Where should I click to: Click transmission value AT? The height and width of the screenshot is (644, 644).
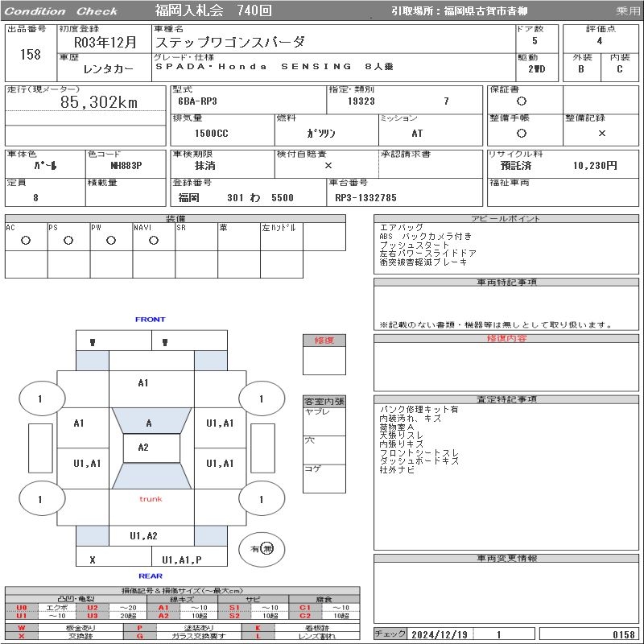(417, 134)
